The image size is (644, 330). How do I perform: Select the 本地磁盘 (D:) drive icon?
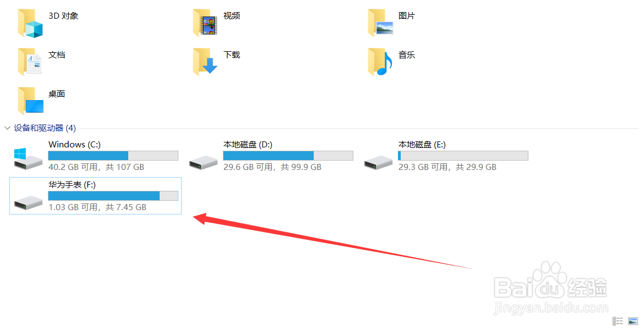203,162
